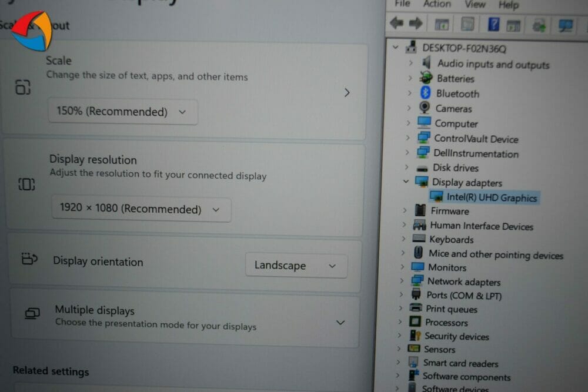
Task: Select the 'Disk drives' label
Action: pos(456,167)
